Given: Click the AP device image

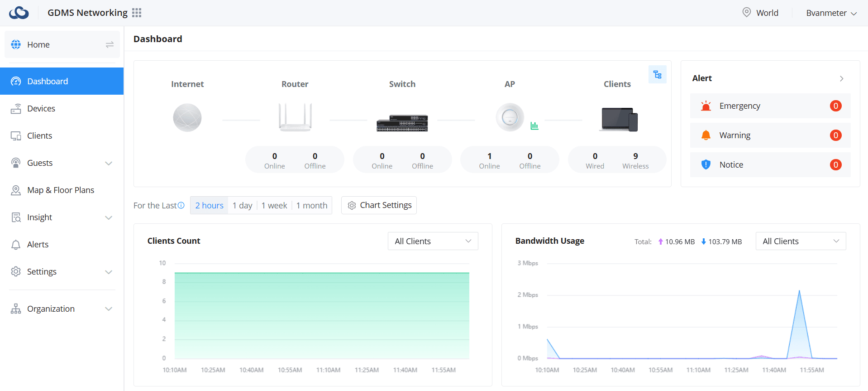Looking at the screenshot, I should click(x=510, y=117).
